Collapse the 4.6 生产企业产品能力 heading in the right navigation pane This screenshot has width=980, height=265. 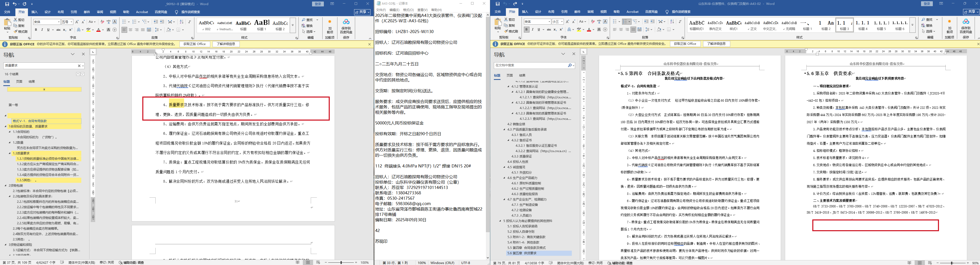504,178
